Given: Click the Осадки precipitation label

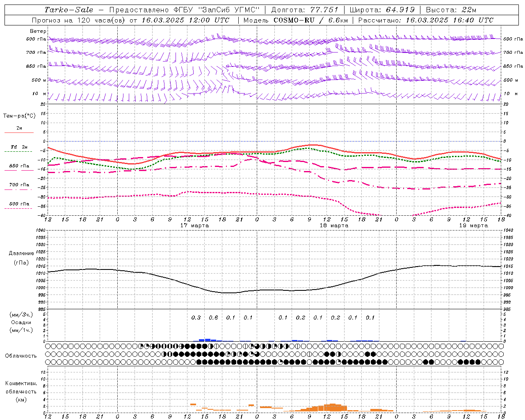Looking at the screenshot, I should (21, 323).
